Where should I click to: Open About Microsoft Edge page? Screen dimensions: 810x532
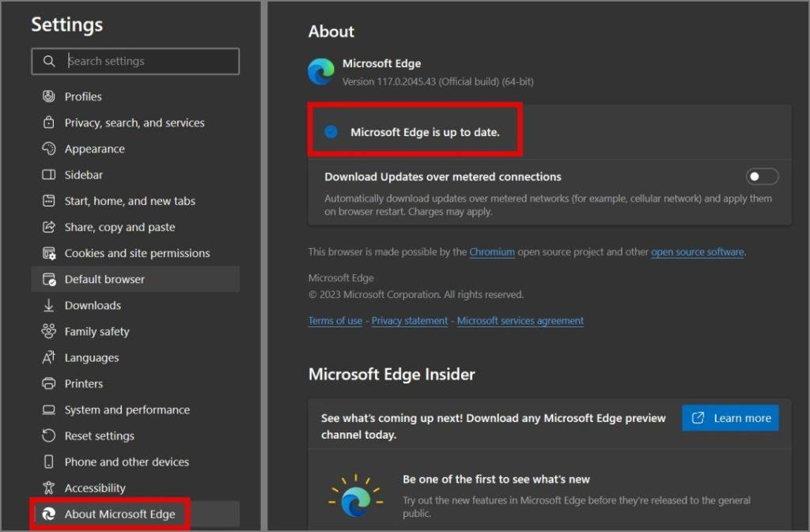135,514
